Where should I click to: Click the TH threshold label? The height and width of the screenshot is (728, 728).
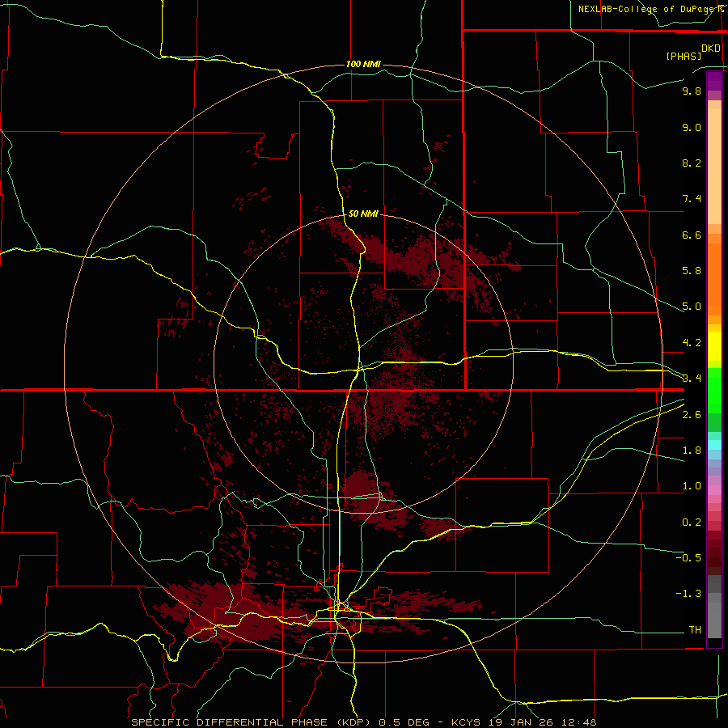695,630
